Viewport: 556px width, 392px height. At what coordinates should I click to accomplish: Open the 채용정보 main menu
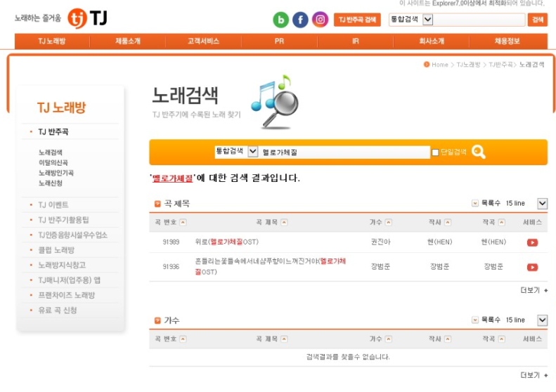pos(507,41)
